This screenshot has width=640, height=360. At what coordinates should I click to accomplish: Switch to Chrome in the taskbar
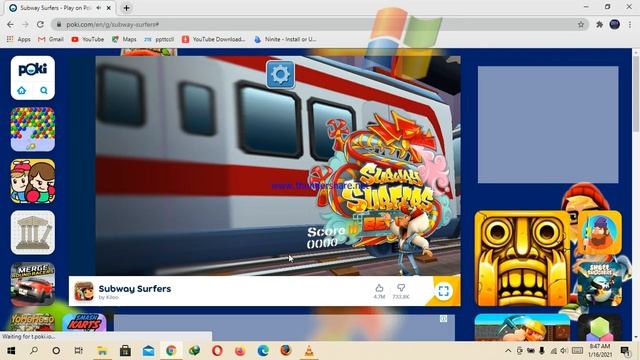(171, 351)
